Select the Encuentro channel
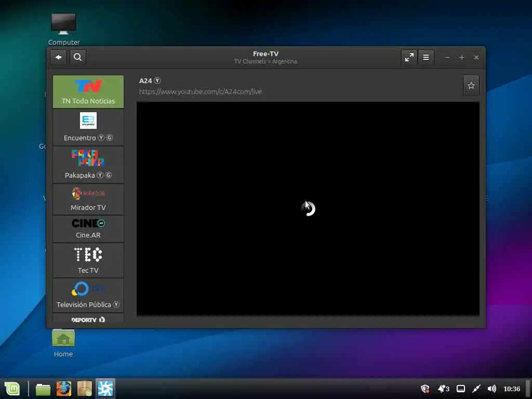Screen dimensions: 532x399 (88, 128)
